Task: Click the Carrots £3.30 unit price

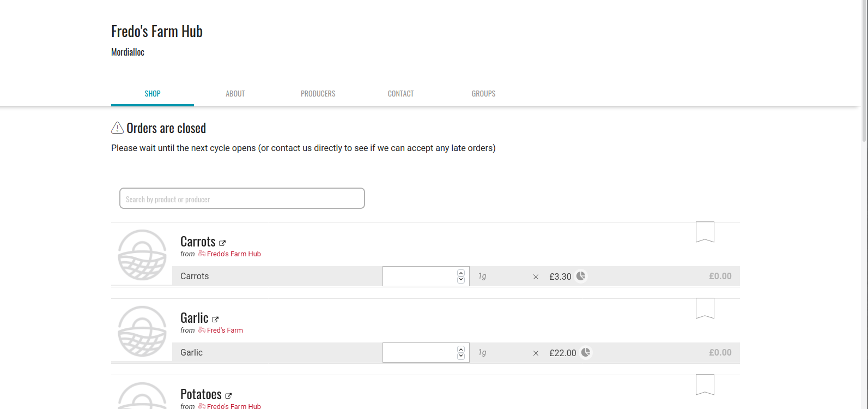Action: 560,276
